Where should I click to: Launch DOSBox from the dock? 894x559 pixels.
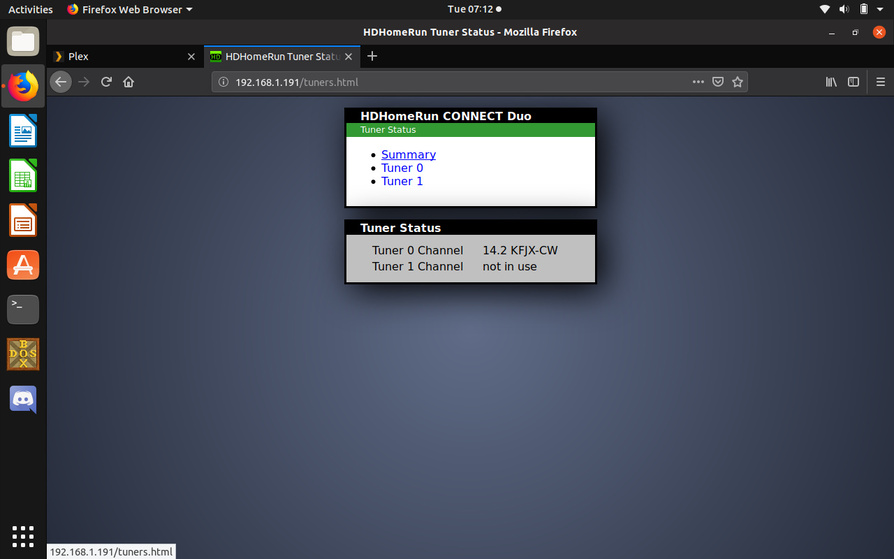tap(23, 354)
